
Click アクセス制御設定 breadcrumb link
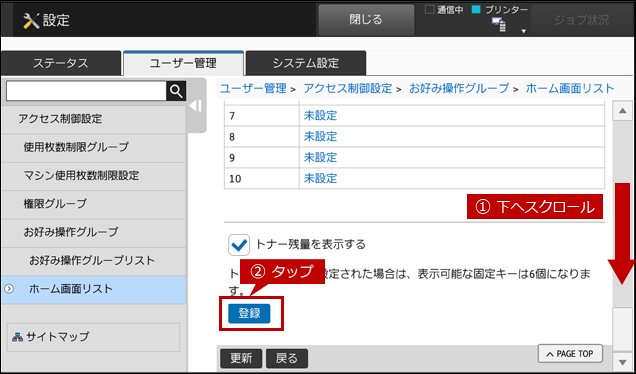[348, 88]
